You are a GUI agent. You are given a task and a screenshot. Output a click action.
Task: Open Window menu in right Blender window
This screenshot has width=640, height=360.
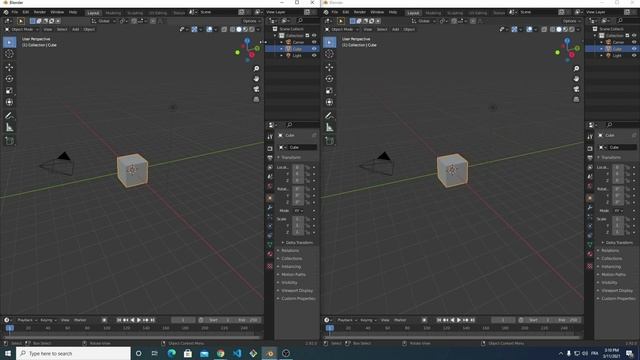point(377,12)
